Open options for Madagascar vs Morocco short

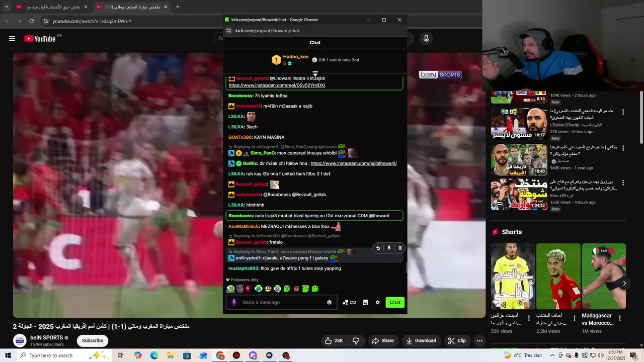click(x=620, y=318)
